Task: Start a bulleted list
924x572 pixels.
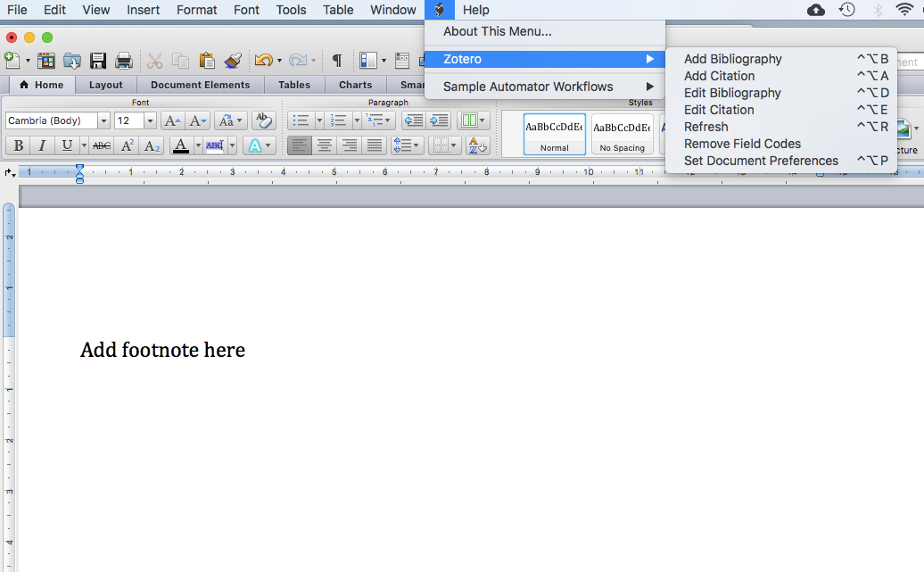Action: pos(301,120)
